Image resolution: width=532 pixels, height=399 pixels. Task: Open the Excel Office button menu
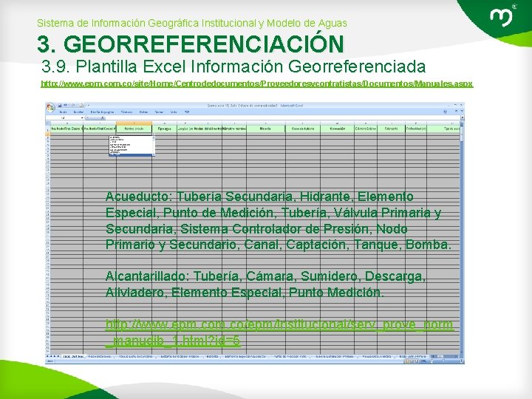coord(50,107)
